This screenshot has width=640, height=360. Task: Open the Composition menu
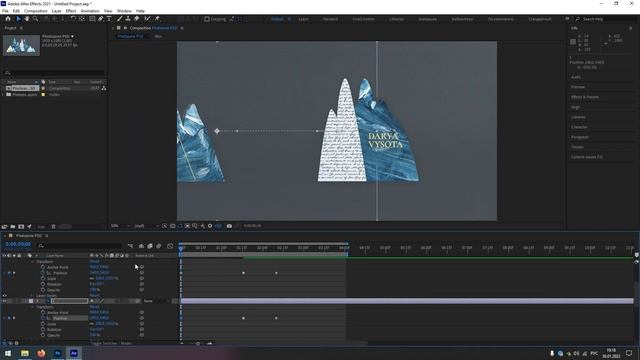tap(36, 11)
